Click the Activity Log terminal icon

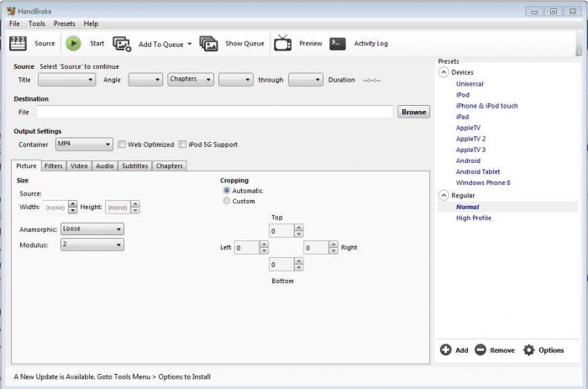(x=338, y=44)
